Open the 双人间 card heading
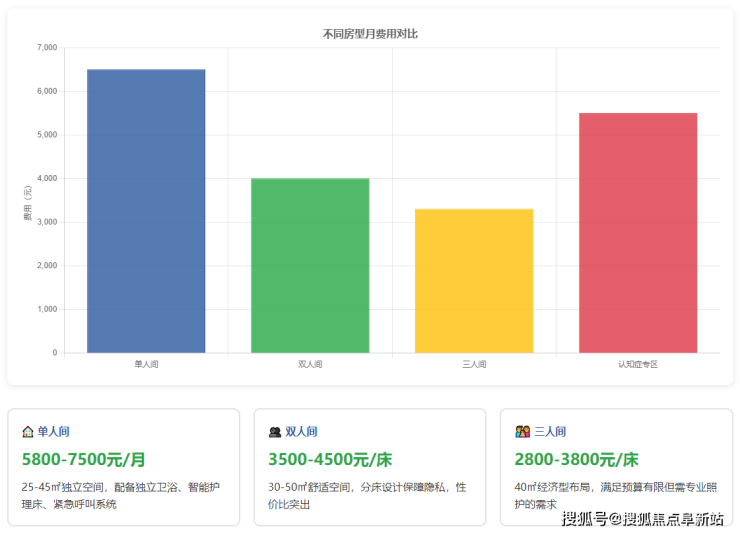Screen dimensions: 740x535 pos(301,432)
